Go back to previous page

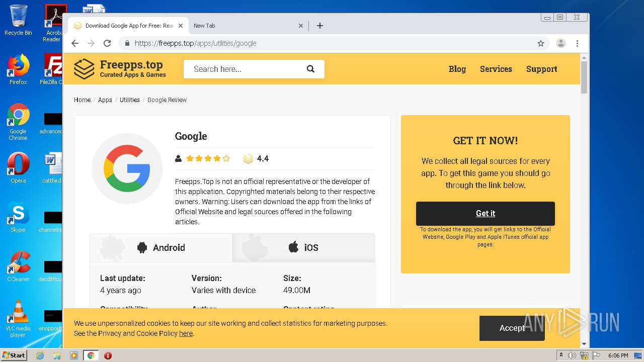click(75, 43)
